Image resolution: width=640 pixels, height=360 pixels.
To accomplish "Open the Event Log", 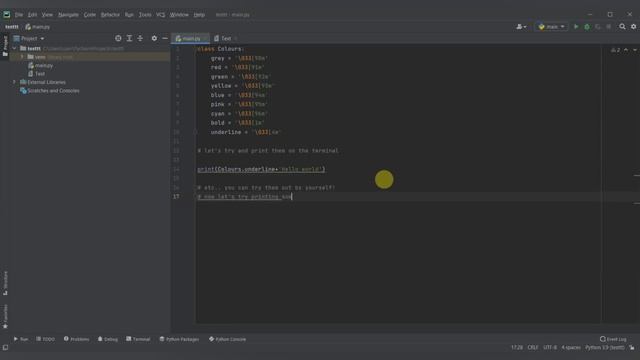I will tap(613, 339).
